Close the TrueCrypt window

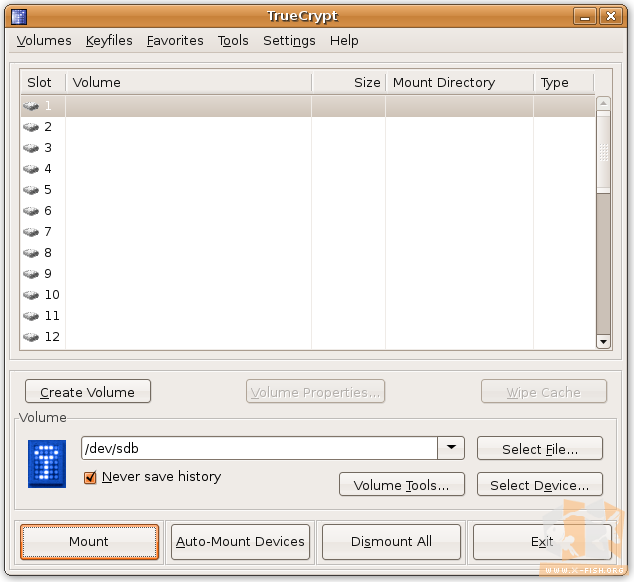[x=611, y=16]
